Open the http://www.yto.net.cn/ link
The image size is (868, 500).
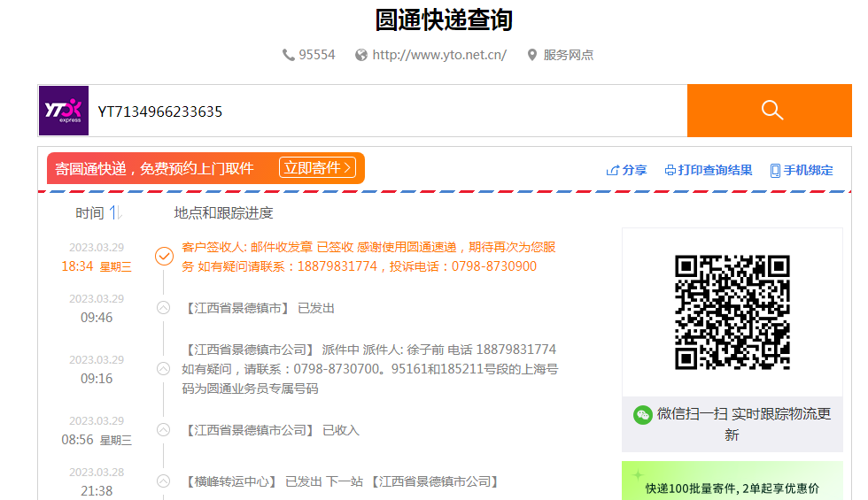tap(439, 55)
